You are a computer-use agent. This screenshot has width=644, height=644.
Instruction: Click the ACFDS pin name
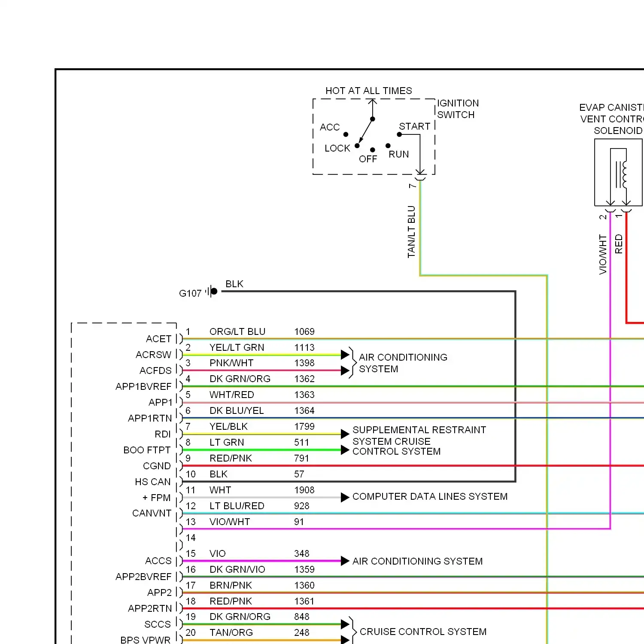click(155, 371)
